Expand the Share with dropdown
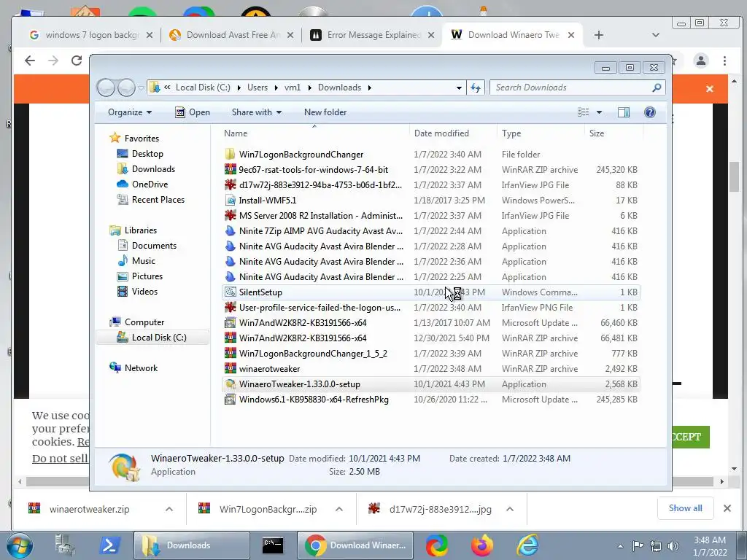Viewport: 747px width, 560px height. pos(256,112)
